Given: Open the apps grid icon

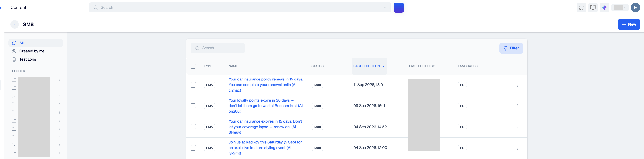Looking at the screenshot, I should (581, 7).
